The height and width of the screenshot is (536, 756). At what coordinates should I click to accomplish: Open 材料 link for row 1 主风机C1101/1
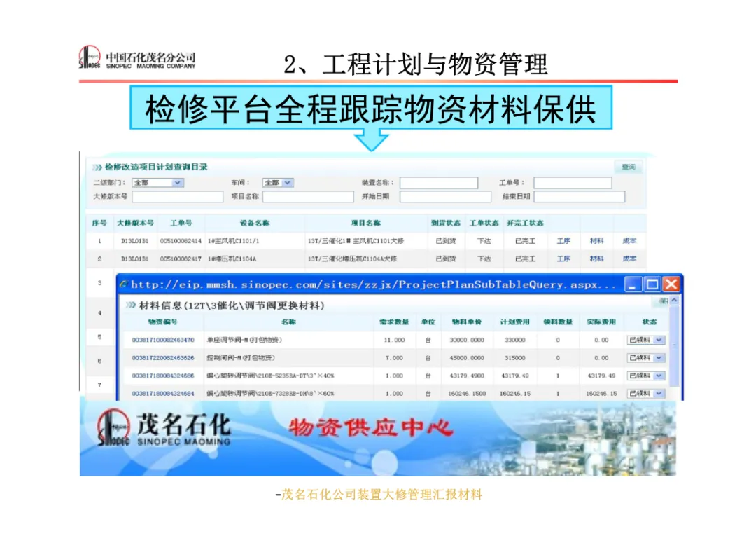point(596,241)
